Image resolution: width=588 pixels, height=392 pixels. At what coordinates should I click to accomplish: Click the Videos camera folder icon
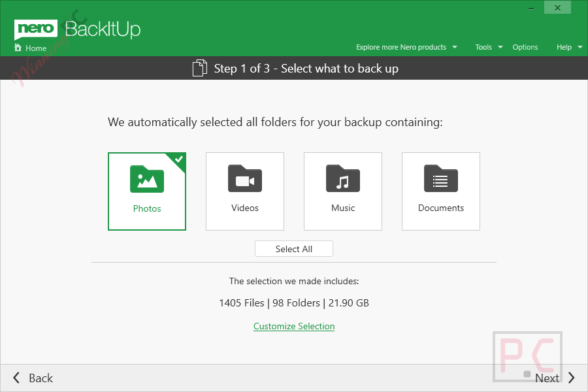click(245, 178)
